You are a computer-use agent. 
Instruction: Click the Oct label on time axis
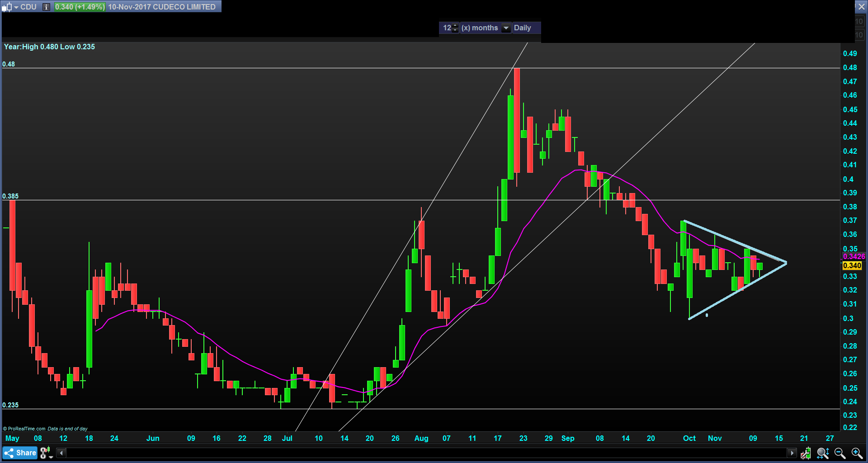[689, 438]
